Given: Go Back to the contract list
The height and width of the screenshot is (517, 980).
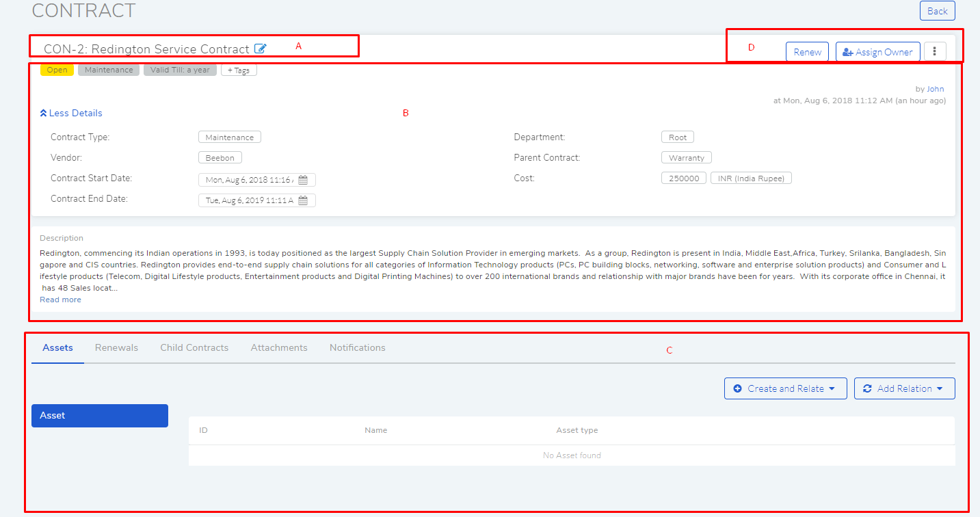Looking at the screenshot, I should pos(937,11).
